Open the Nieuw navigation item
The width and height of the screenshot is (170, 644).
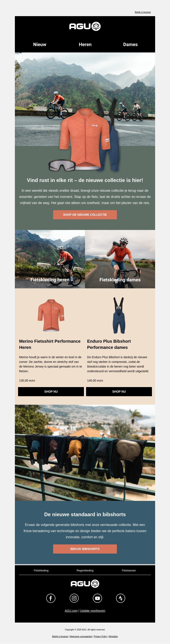point(40,45)
